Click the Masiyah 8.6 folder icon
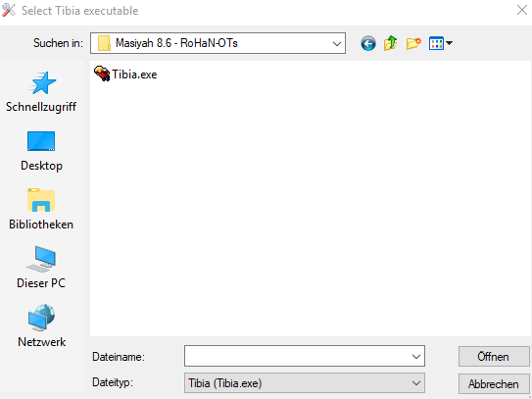 coord(104,43)
